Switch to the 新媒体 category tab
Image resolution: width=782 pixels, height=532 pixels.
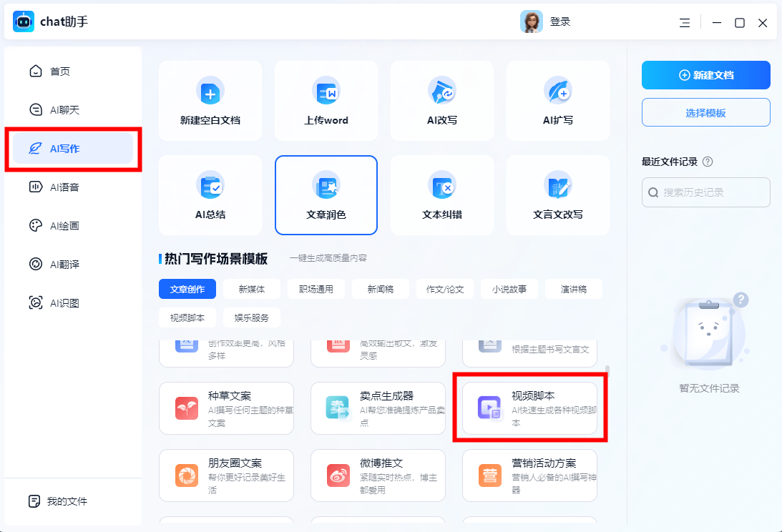pyautogui.click(x=251, y=289)
